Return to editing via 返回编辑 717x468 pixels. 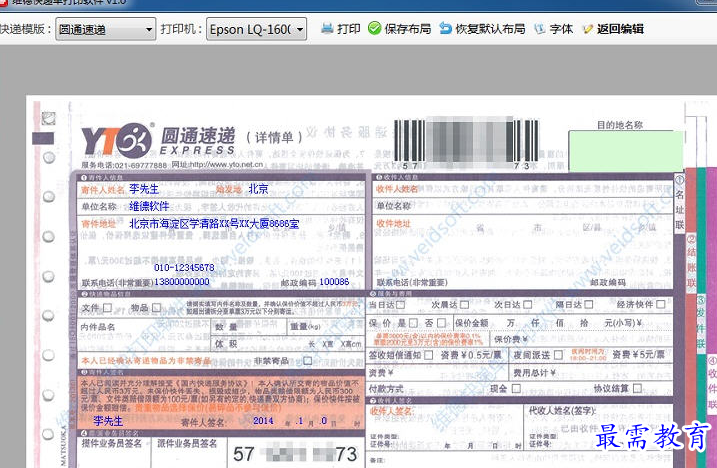[x=613, y=29]
